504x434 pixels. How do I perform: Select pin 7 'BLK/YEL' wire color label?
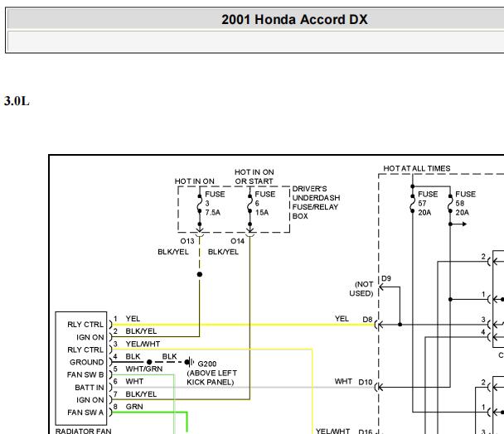click(x=141, y=394)
